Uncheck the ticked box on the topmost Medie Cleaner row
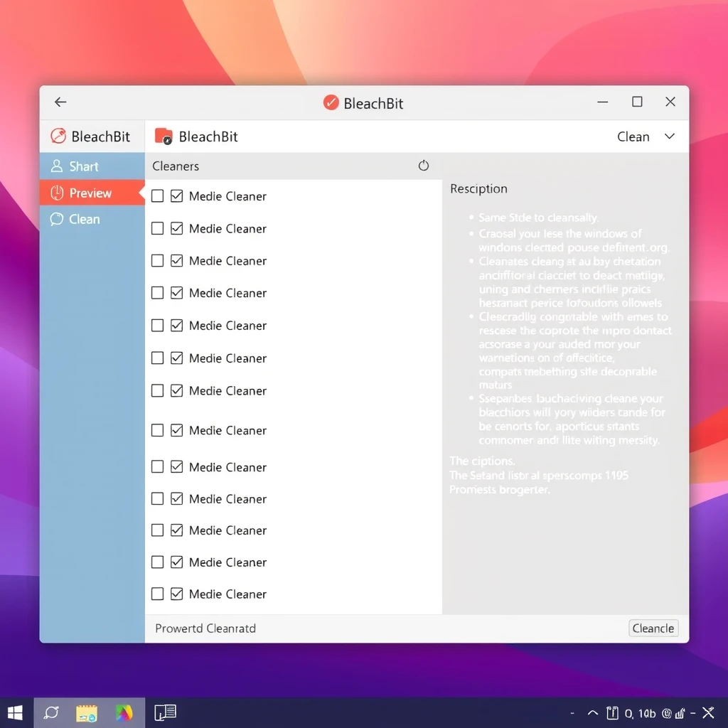This screenshot has height=728, width=728. (177, 196)
